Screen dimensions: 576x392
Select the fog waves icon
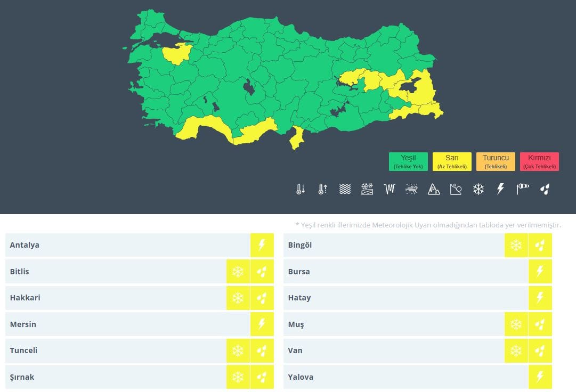pyautogui.click(x=345, y=189)
